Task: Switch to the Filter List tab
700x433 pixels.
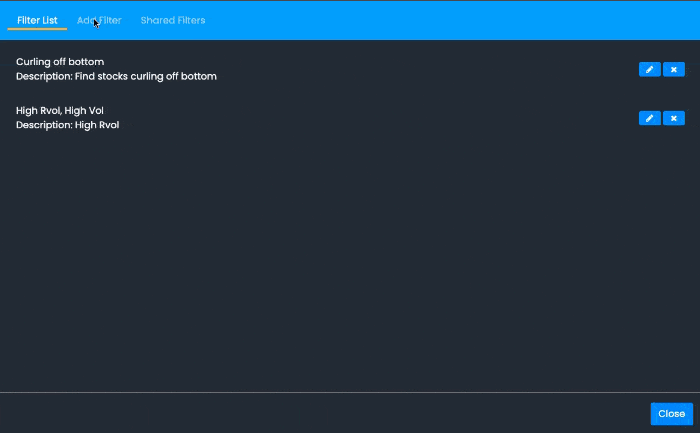Action: coord(37,20)
